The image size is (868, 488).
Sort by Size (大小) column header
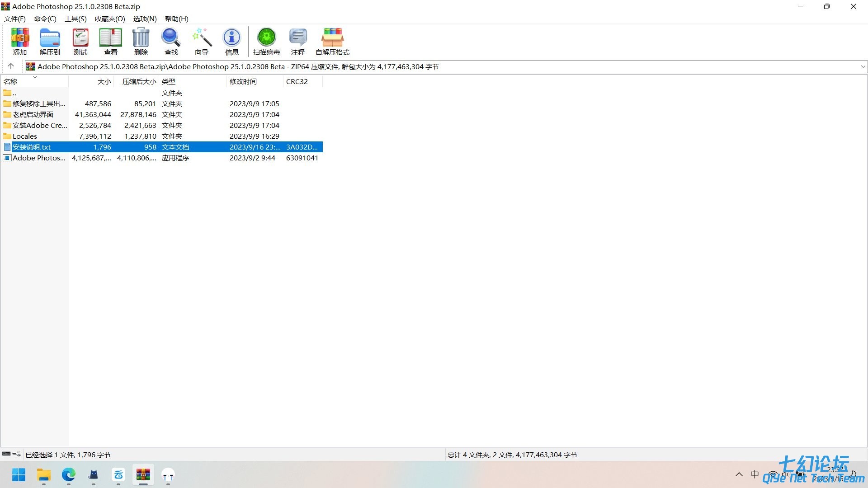(91, 81)
